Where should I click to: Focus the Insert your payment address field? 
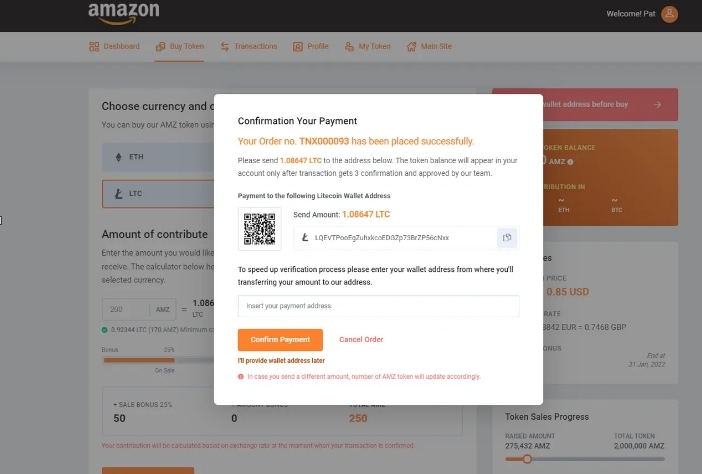(x=378, y=306)
